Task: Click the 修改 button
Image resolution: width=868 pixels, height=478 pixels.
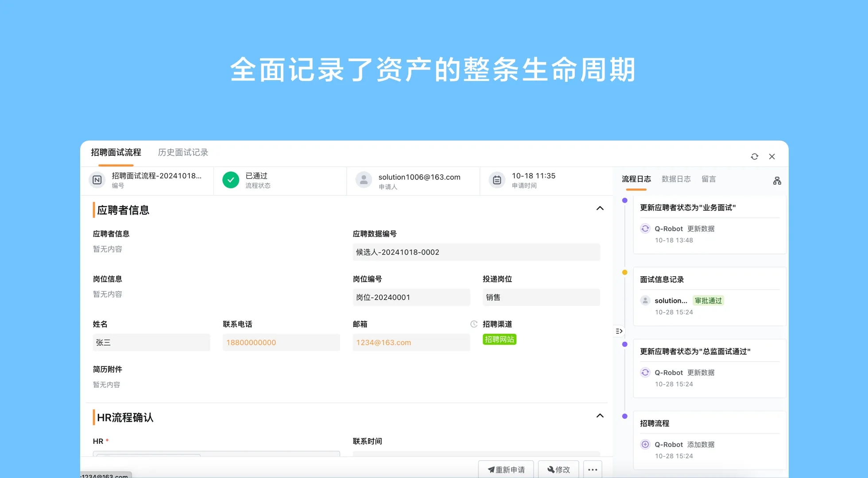Action: (558, 469)
